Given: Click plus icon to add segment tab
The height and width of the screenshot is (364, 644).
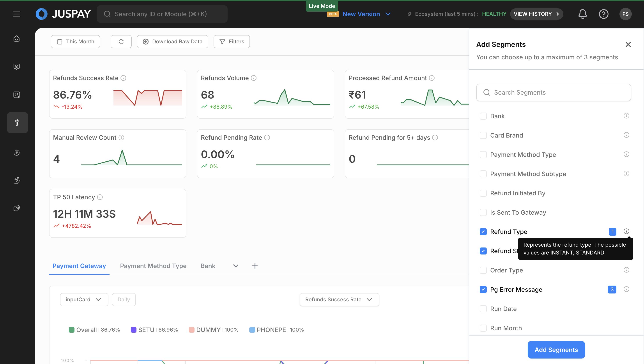Looking at the screenshot, I should point(255,266).
